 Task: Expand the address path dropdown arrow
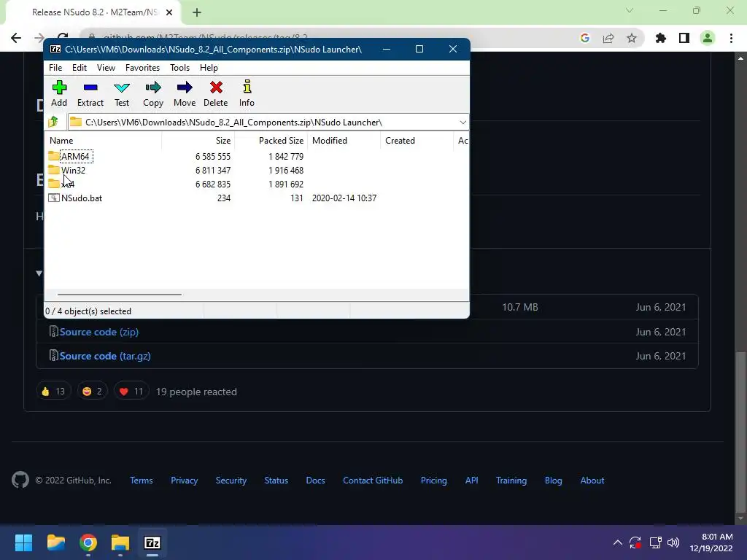(x=462, y=122)
